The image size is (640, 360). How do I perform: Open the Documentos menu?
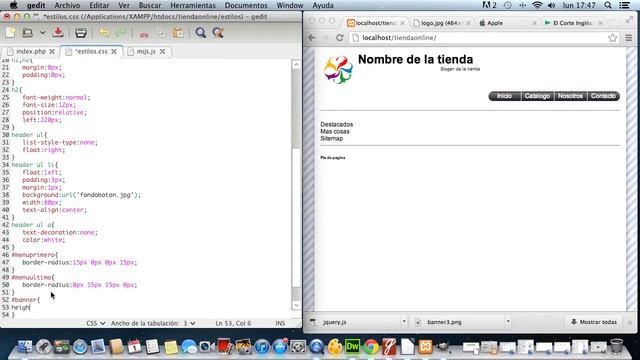point(246,5)
